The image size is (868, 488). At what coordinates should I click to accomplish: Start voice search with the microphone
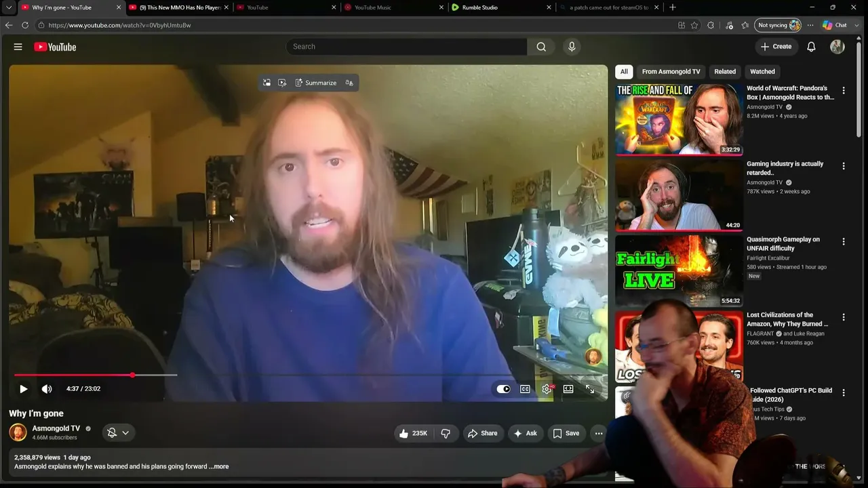coord(572,47)
